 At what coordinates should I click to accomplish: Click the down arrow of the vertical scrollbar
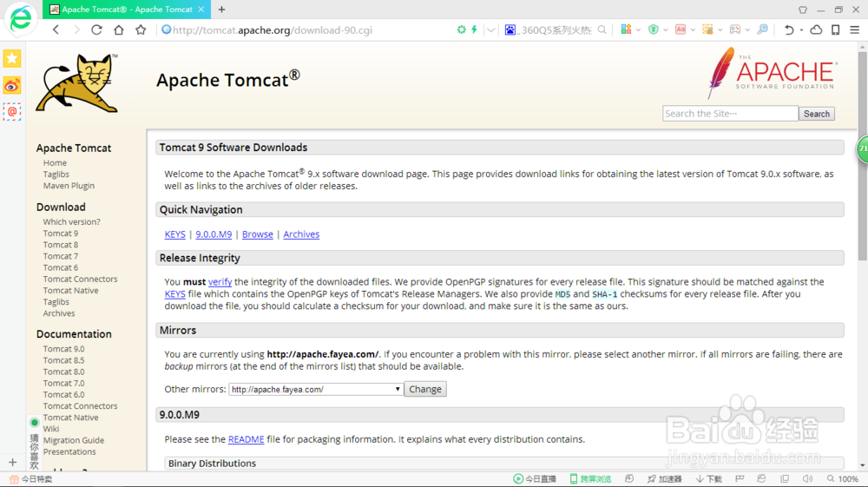pyautogui.click(x=863, y=466)
